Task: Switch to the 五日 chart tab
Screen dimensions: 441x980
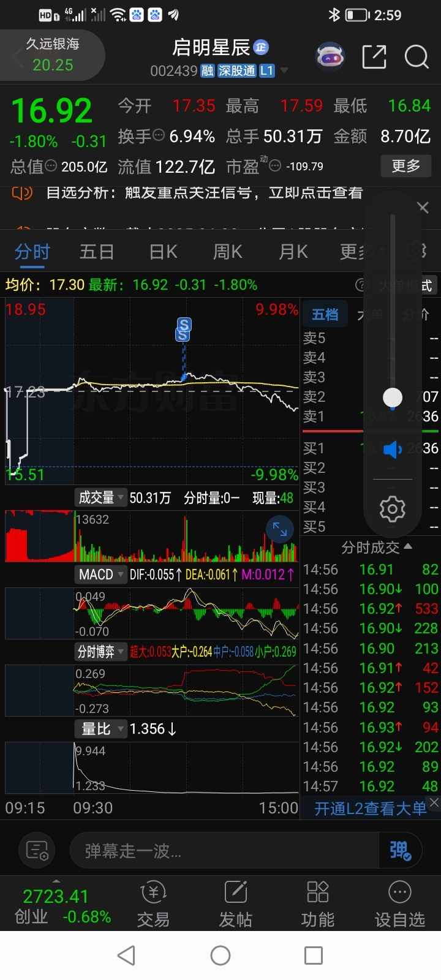Action: click(x=97, y=252)
